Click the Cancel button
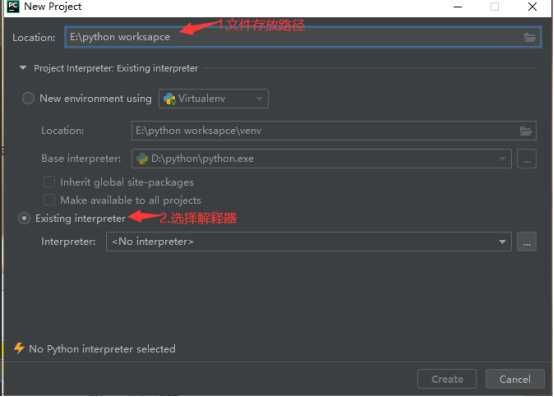The width and height of the screenshot is (554, 397). [515, 379]
